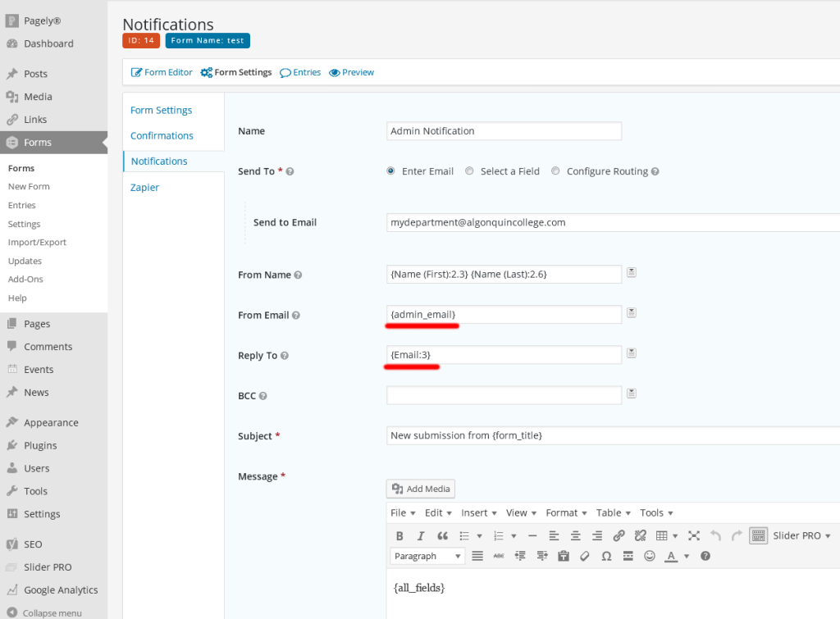Screen dimensions: 840x619
Task: Open the Paragraph style dropdown
Action: click(427, 556)
